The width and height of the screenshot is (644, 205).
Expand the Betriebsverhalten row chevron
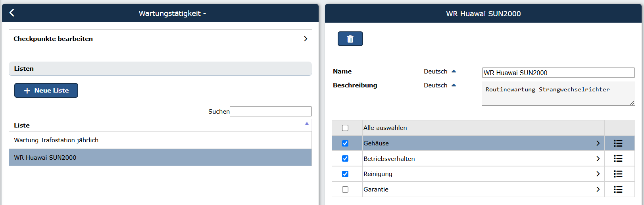(598, 159)
